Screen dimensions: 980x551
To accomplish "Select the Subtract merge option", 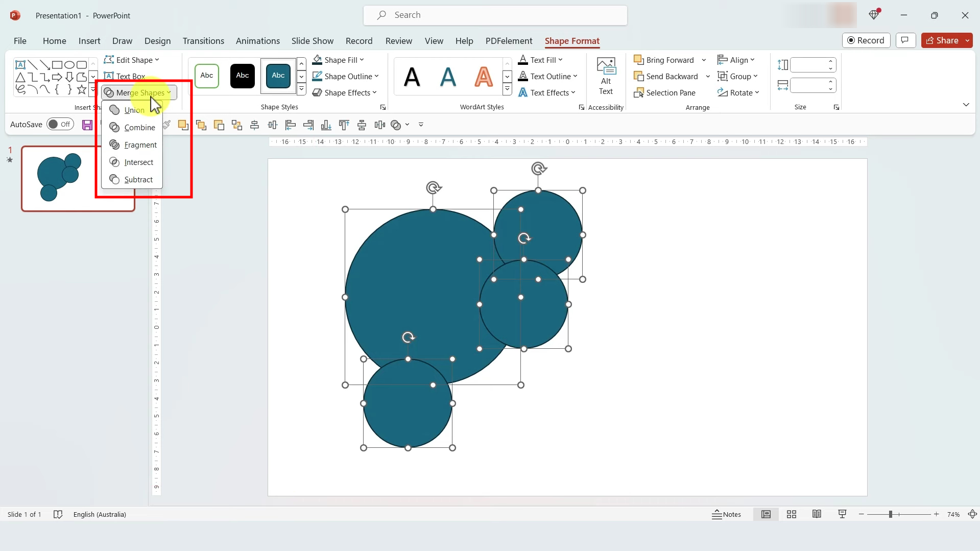I will 132,179.
